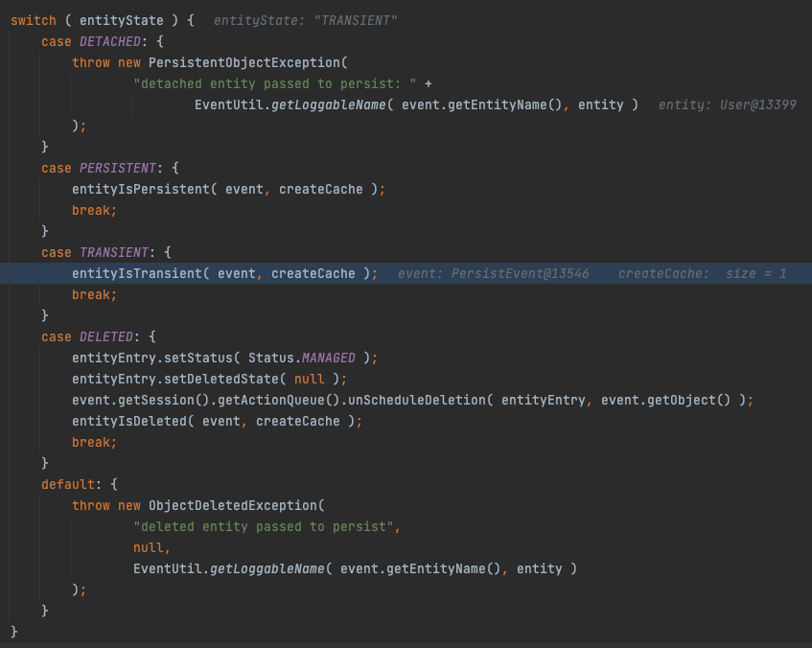Click null inside the setDeletedState call
The image size is (812, 648).
[x=309, y=380]
